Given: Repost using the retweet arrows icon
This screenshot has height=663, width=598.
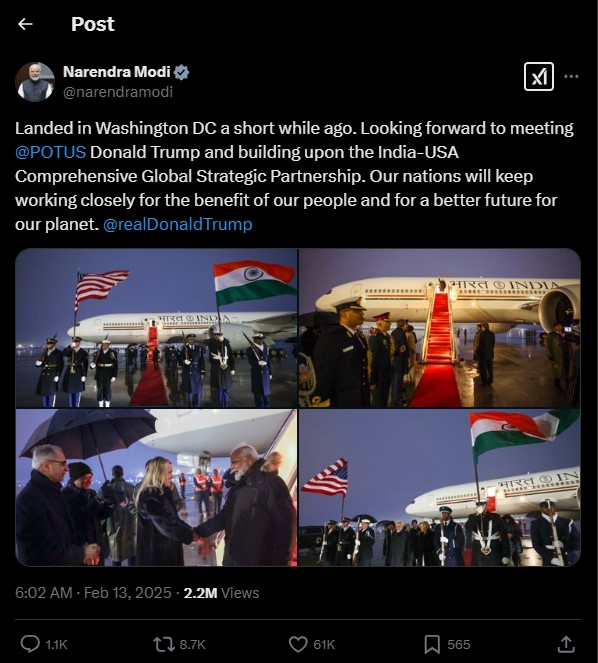Looking at the screenshot, I should tap(163, 644).
